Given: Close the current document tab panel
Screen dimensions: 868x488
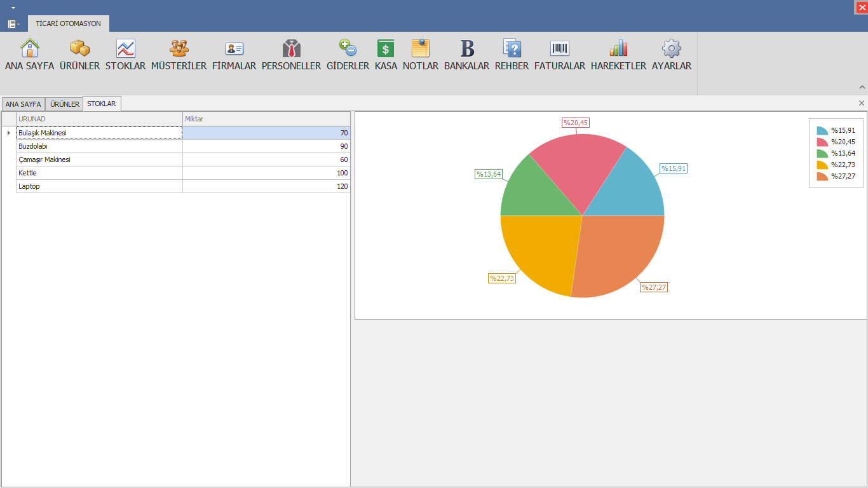Looking at the screenshot, I should tap(862, 103).
